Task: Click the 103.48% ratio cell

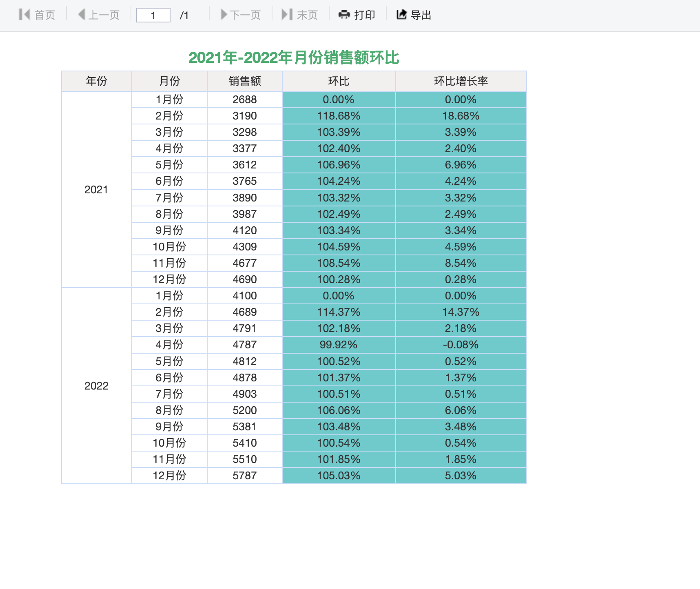Action: (339, 427)
